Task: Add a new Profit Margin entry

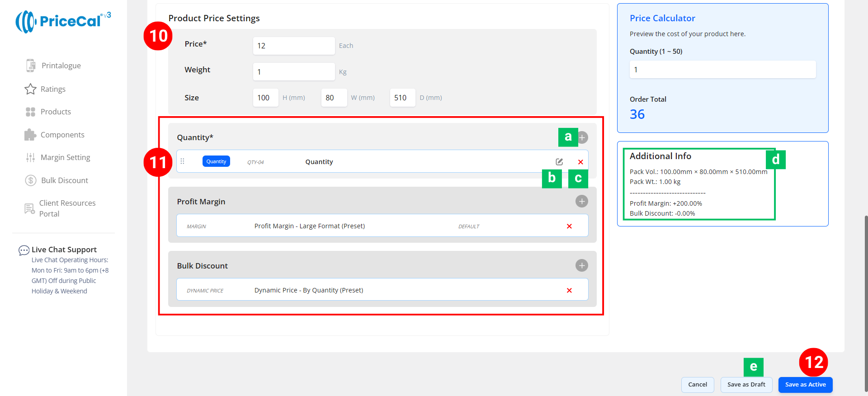Action: (581, 201)
